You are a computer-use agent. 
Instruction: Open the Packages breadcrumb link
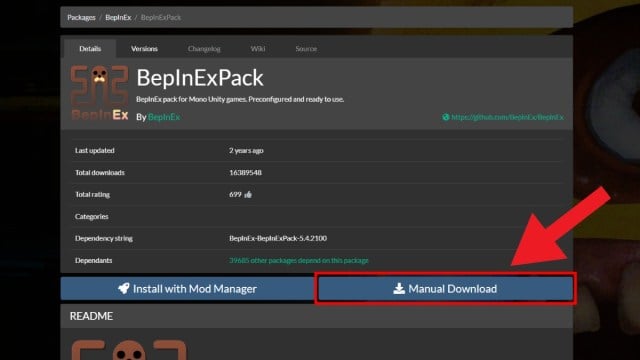point(81,18)
